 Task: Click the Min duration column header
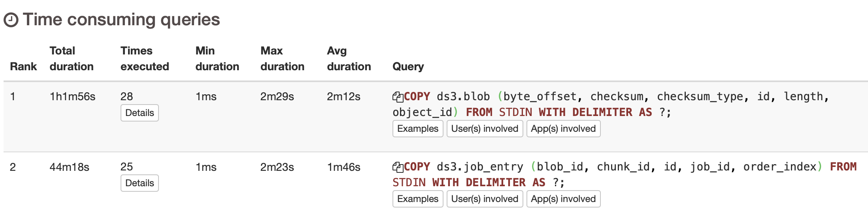pos(217,58)
